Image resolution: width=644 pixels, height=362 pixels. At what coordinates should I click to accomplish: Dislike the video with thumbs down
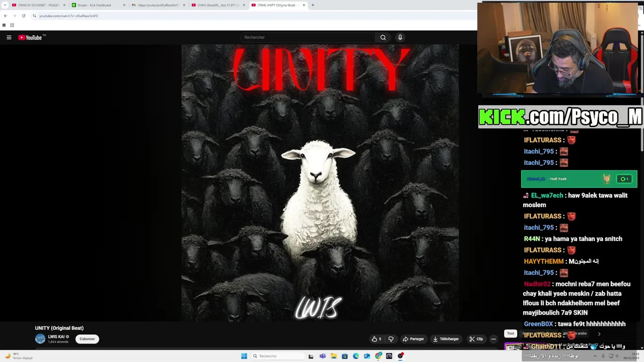pos(391,339)
